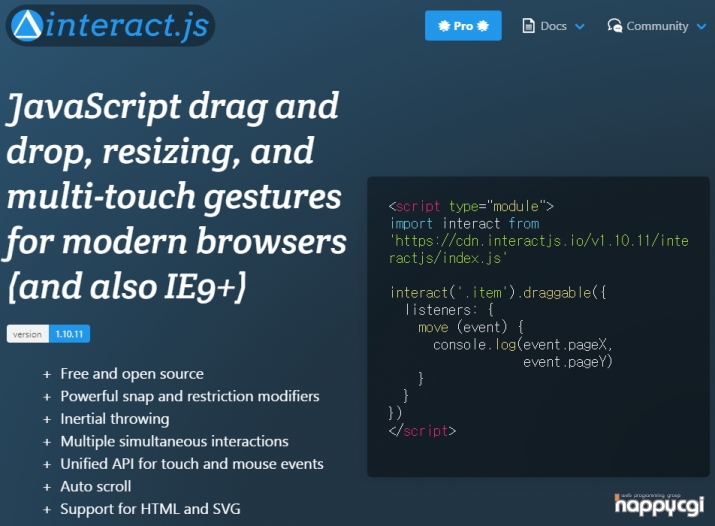Open the Pro button
715x526 pixels.
pos(463,26)
